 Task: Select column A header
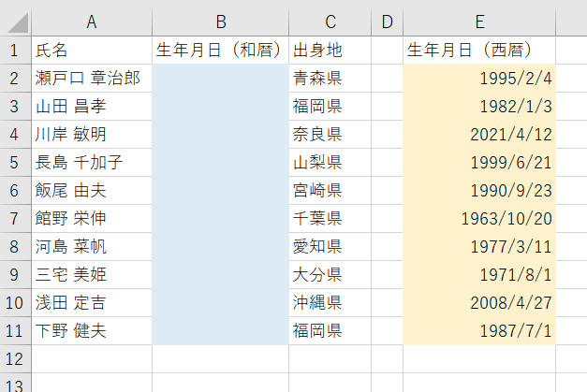92,22
